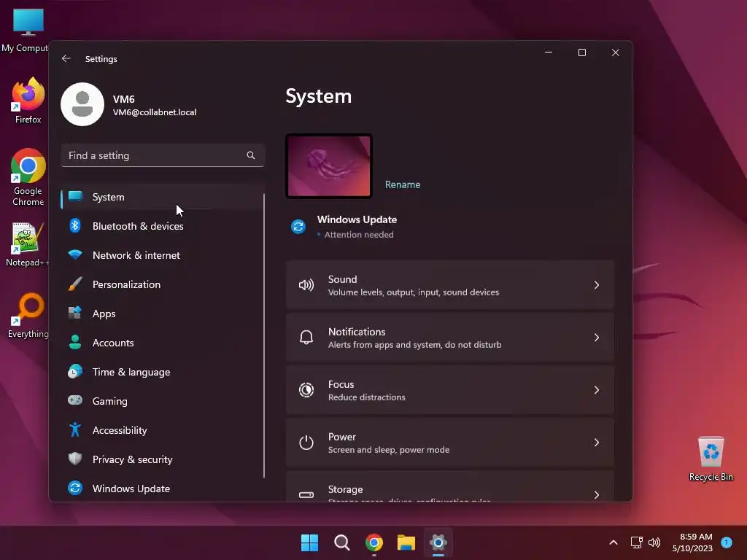Click the Storage drive icon
The image size is (747, 560).
pyautogui.click(x=306, y=495)
